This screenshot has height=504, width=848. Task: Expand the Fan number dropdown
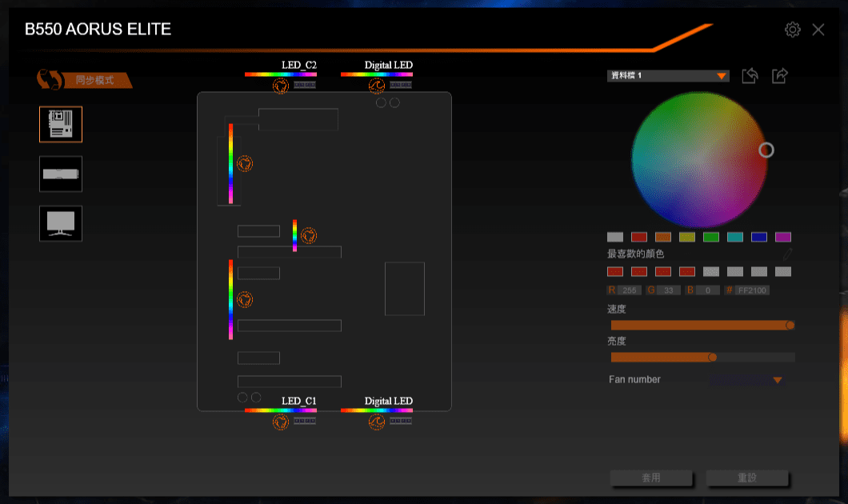[x=747, y=379]
